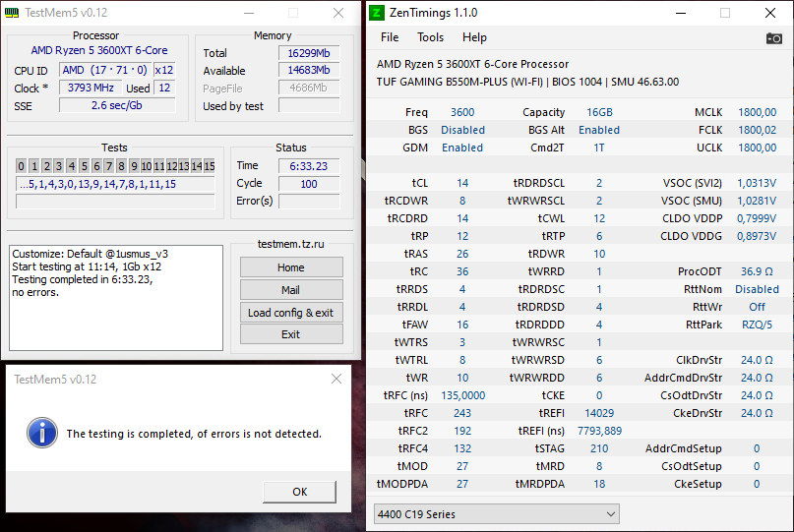Click the GDM Enabled value
794x532 pixels.
click(x=462, y=148)
